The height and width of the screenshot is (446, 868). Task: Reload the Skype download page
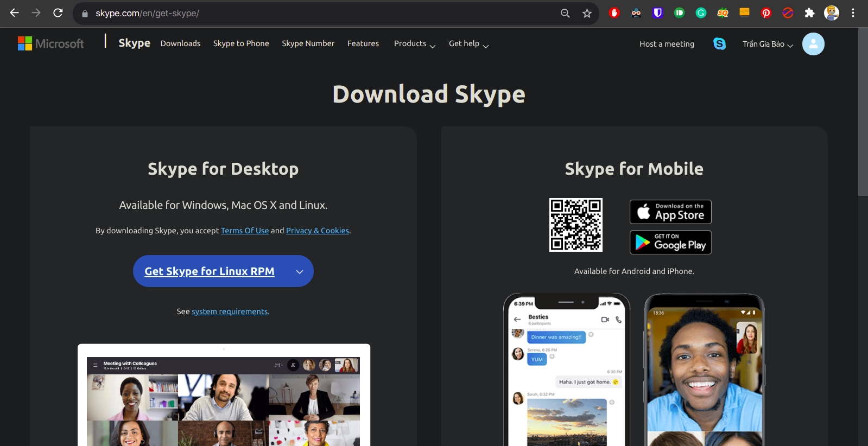[x=58, y=13]
